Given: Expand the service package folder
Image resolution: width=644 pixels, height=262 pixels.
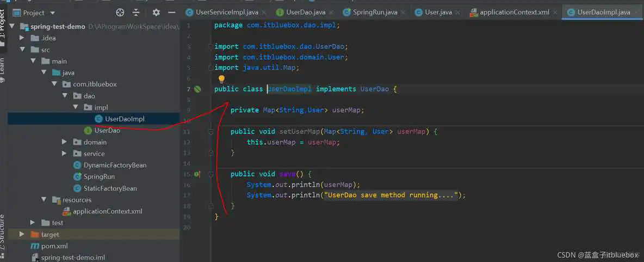Looking at the screenshot, I should coord(65,154).
